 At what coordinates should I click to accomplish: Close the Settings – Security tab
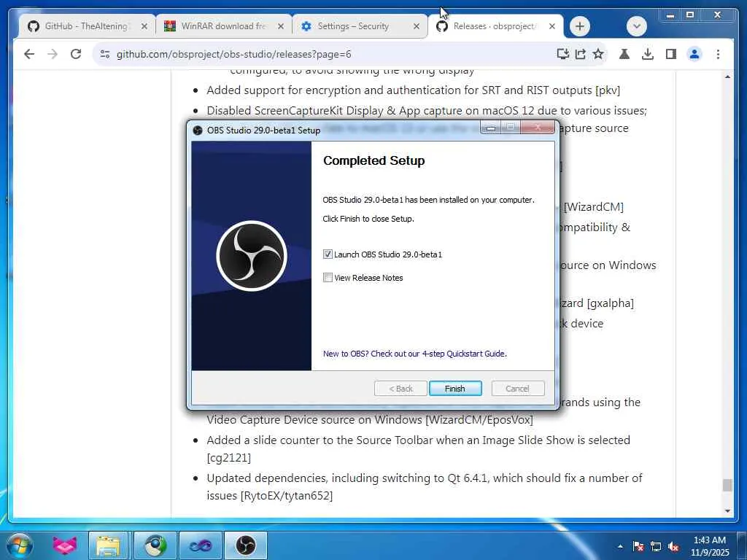coord(417,26)
